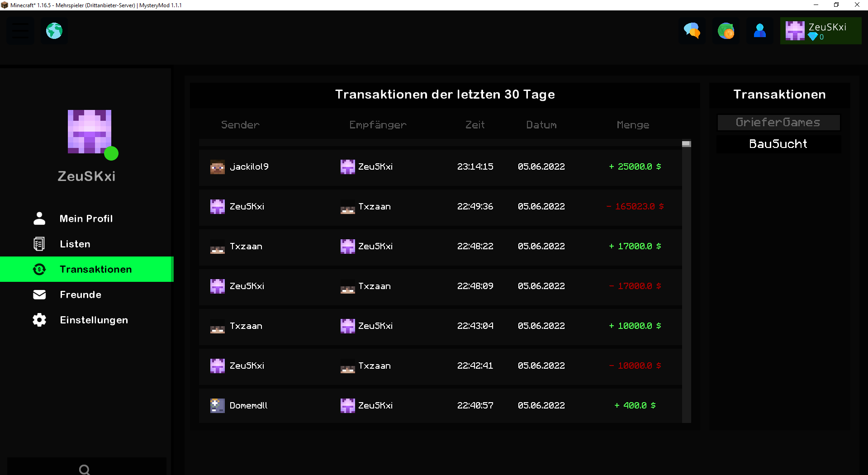Click Domemdll sender avatar head

pyautogui.click(x=218, y=406)
